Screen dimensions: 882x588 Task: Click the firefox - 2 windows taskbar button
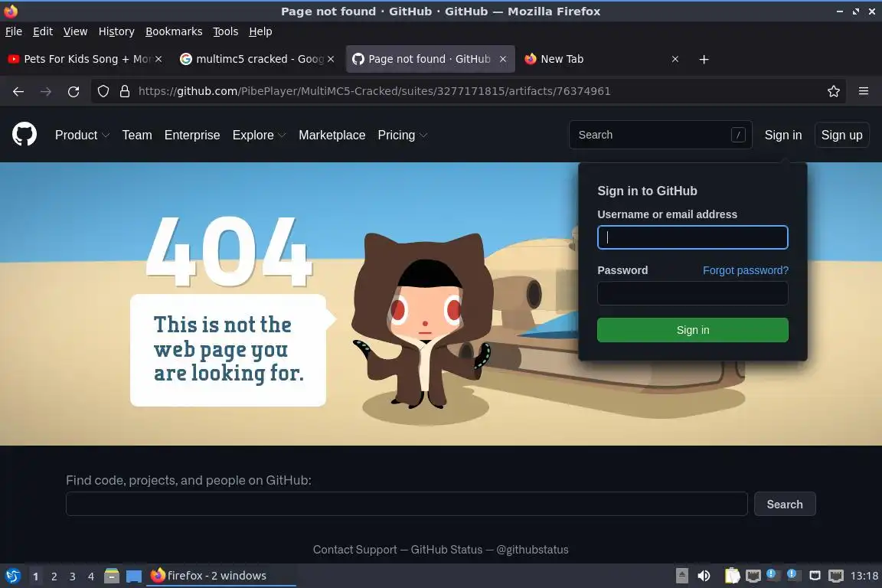point(220,576)
